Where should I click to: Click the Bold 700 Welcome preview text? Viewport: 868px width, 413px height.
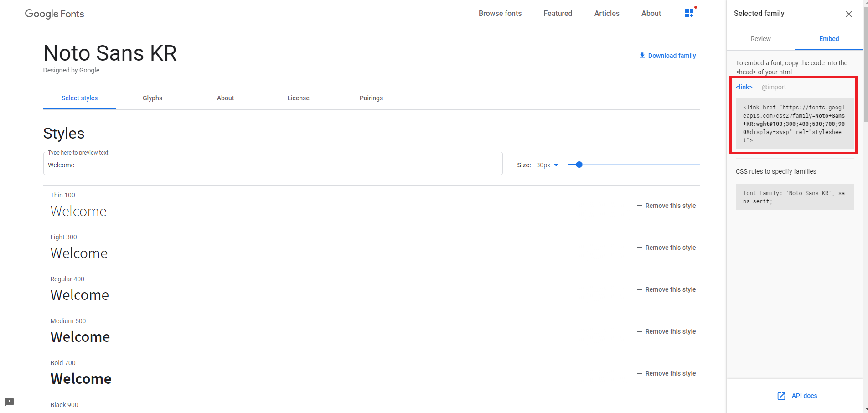coord(81,379)
